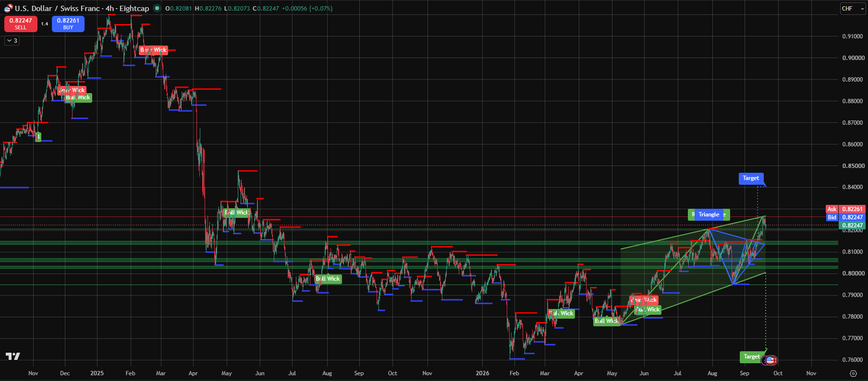Expand the collapsed indicators legend showing 3

tap(12, 41)
